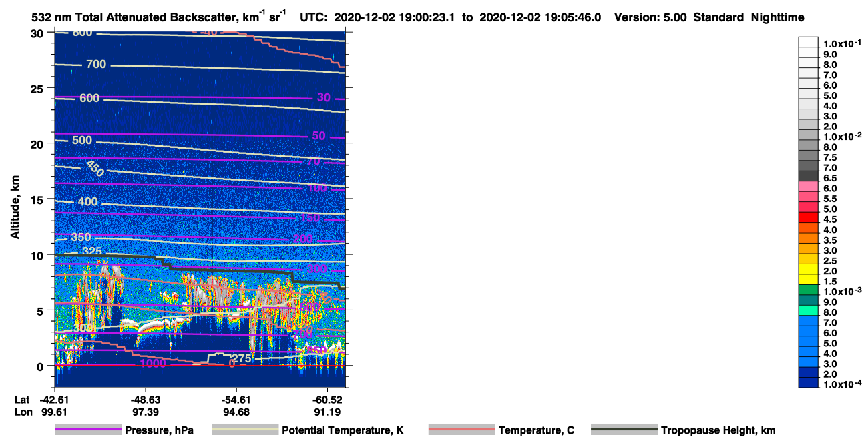Click the magenta line sample beside 'Pressure, hPa'
868x445 pixels.
[88, 430]
